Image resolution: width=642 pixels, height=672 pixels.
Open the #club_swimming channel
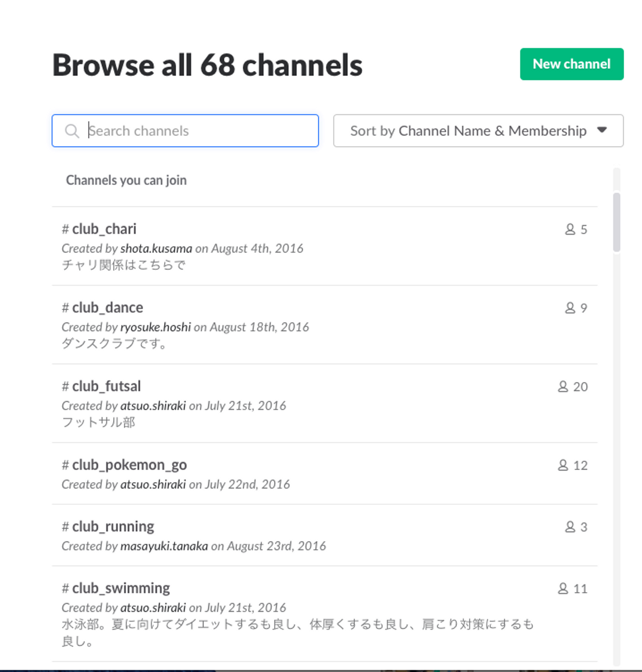121,588
